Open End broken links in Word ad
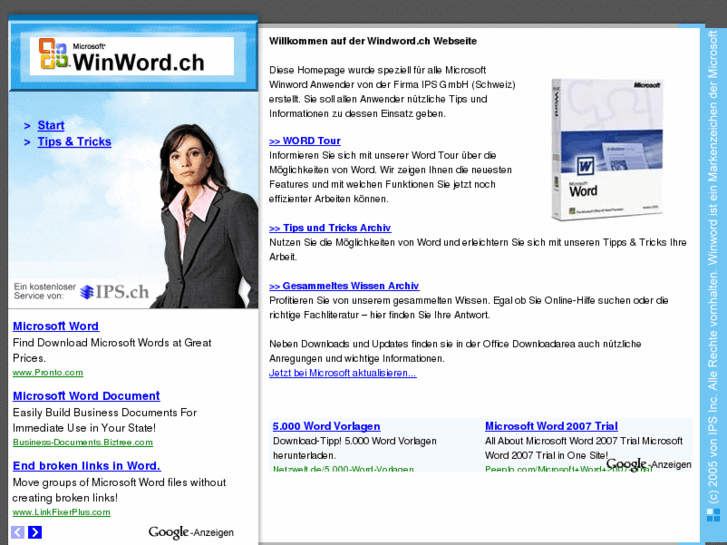727x545 pixels. (x=87, y=466)
